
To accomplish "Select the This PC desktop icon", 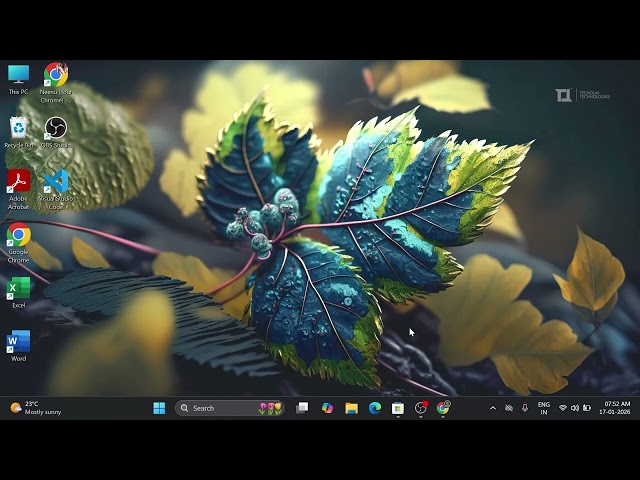I will tap(18, 80).
